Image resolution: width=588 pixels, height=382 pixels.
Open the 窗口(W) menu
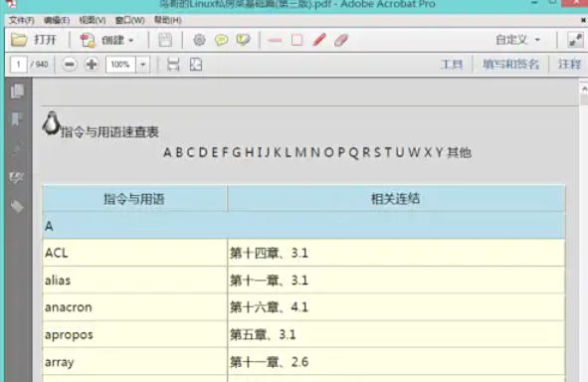(x=129, y=20)
